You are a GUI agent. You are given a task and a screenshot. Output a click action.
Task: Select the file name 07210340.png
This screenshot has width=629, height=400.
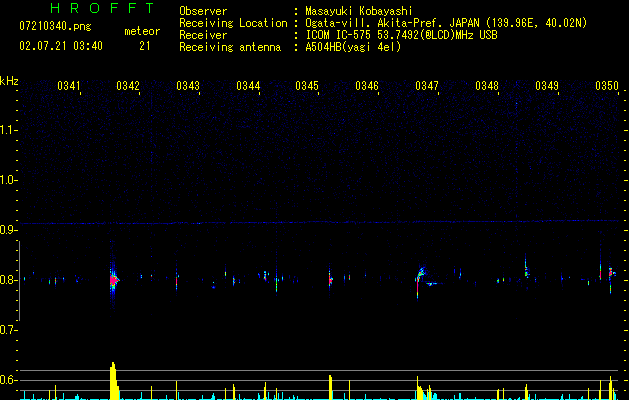tap(55, 27)
